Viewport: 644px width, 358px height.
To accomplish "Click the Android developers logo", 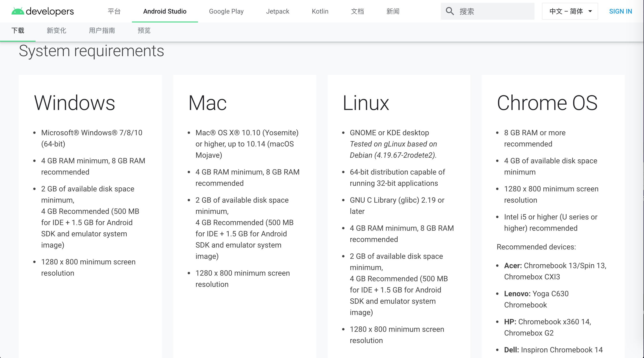I will click(x=43, y=11).
